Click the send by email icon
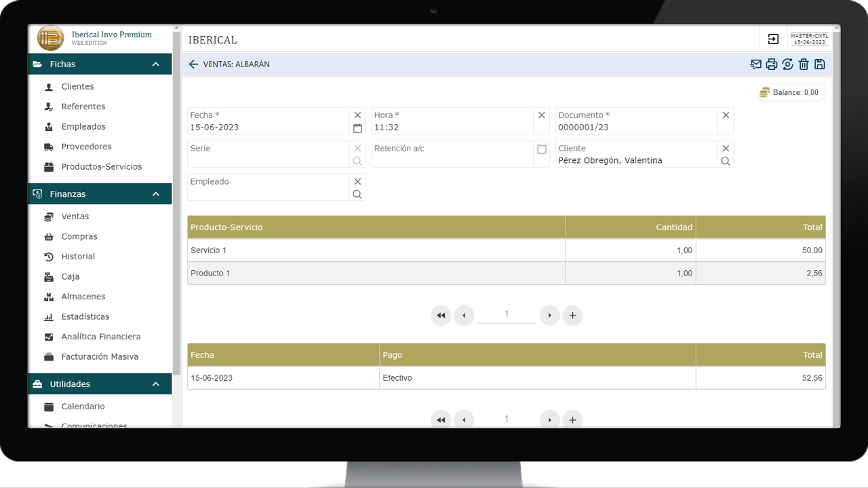This screenshot has width=868, height=488. (755, 64)
